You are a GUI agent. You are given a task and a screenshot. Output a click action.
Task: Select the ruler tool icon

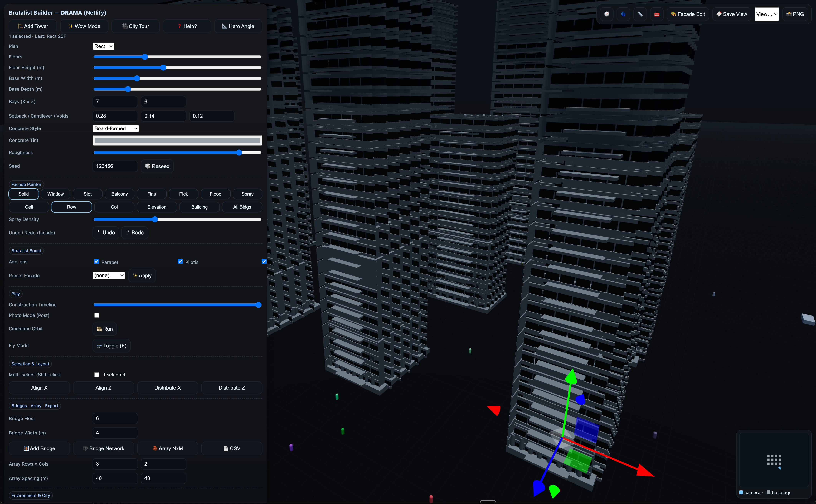(x=640, y=14)
